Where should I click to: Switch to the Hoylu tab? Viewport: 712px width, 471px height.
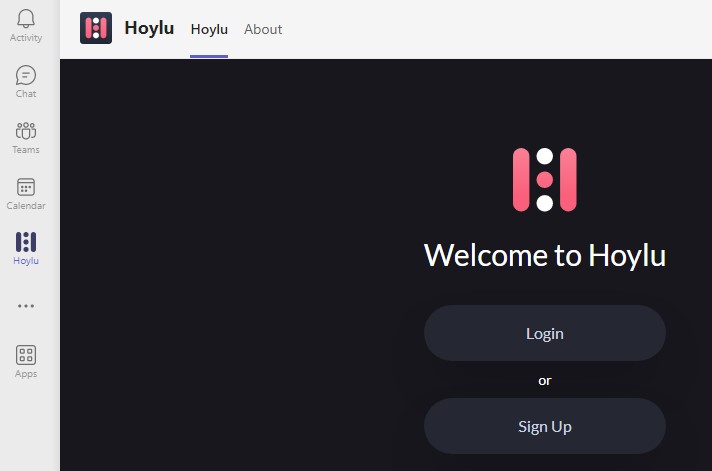(x=209, y=29)
